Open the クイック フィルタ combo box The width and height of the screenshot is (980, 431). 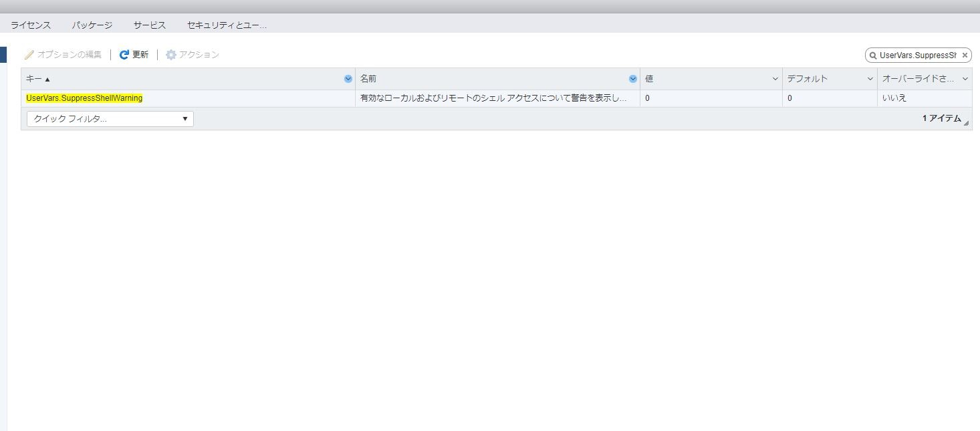pos(110,119)
